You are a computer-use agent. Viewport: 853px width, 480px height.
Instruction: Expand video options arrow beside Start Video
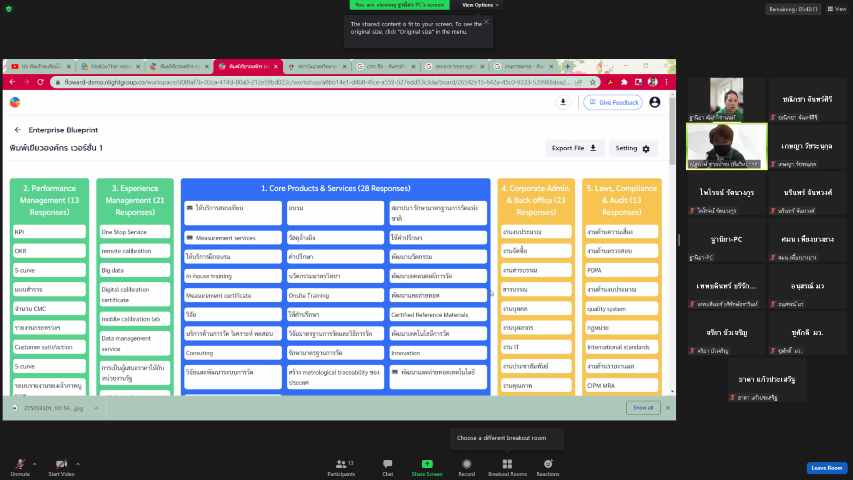[78, 464]
